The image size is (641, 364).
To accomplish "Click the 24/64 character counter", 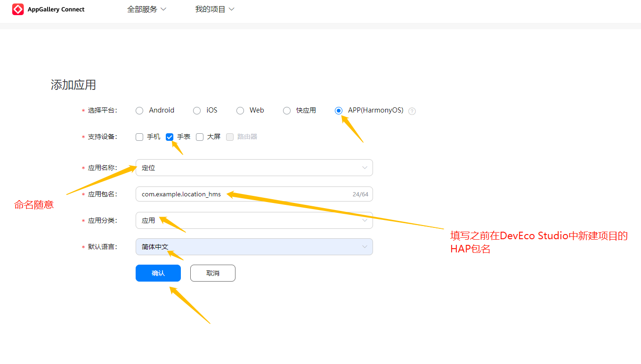I will coord(360,194).
